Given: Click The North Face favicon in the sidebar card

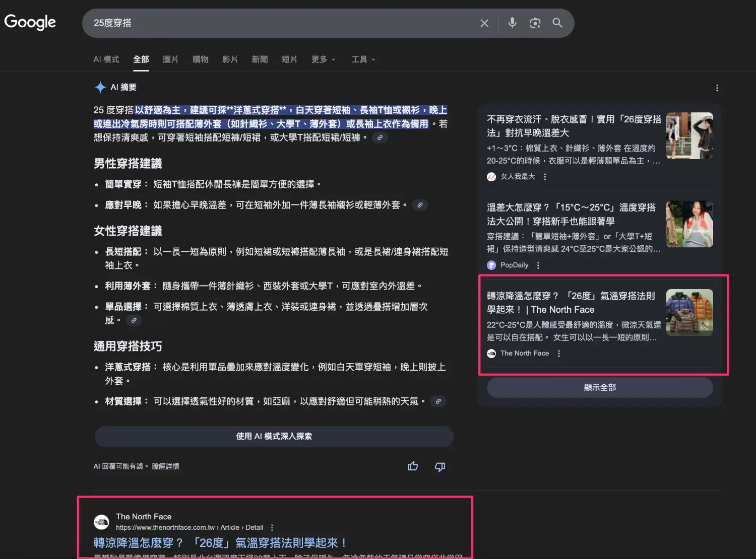Looking at the screenshot, I should [x=491, y=354].
